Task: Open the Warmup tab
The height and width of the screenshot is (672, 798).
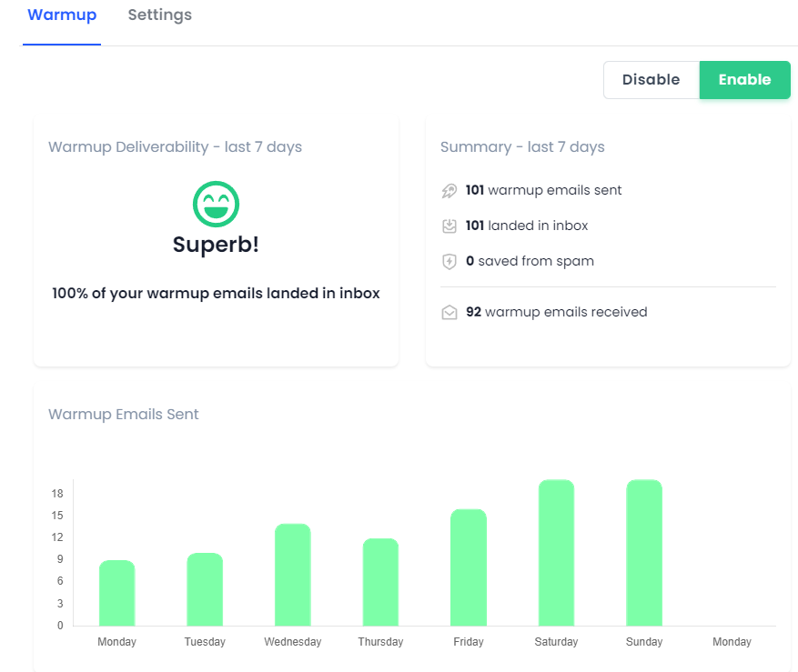Action: (62, 15)
